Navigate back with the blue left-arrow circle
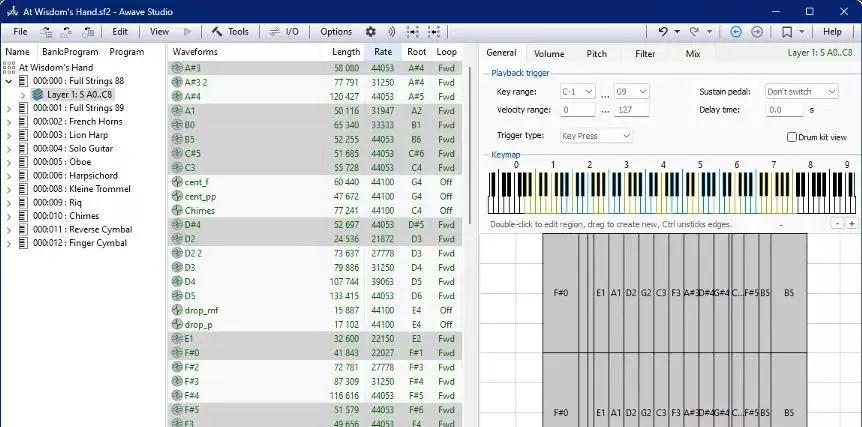The image size is (862, 427). click(736, 32)
